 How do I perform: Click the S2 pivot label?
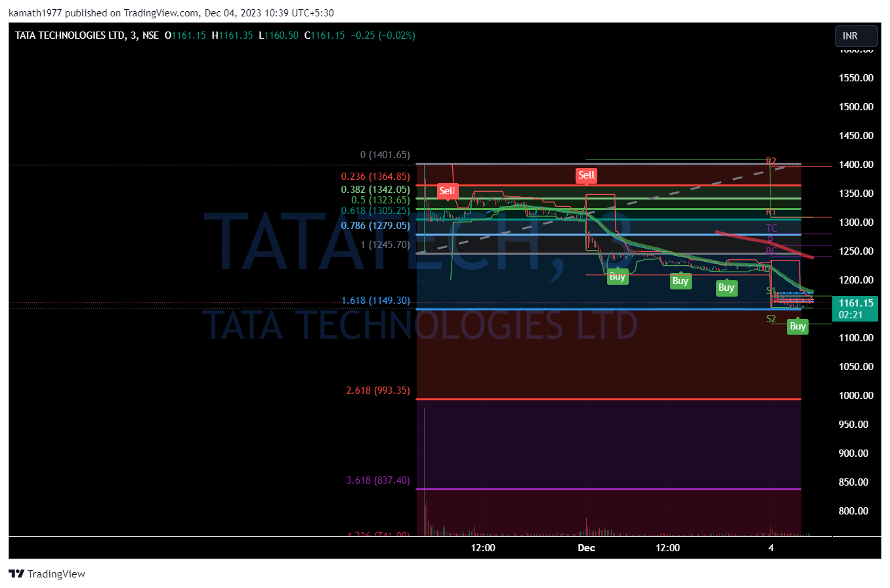(771, 318)
